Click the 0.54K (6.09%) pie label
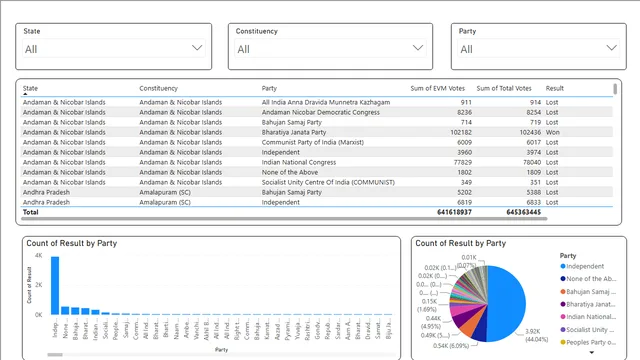This screenshot has height=360, width=640. [451, 346]
